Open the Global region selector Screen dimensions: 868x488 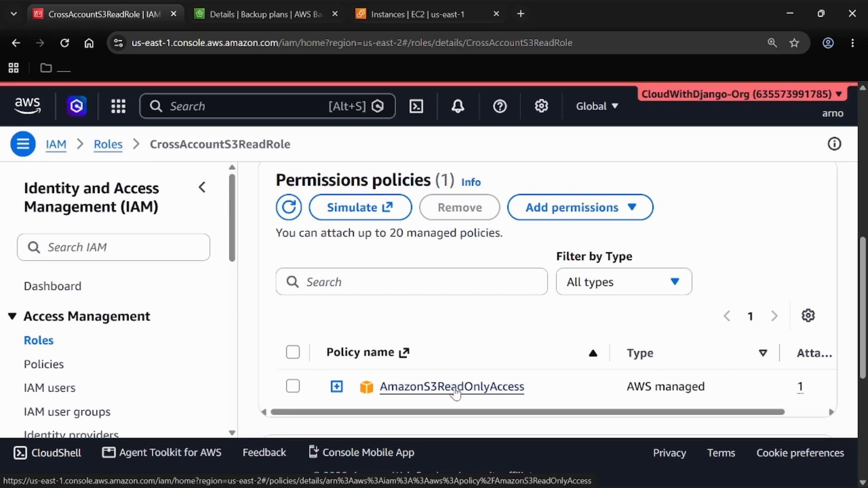click(x=597, y=106)
